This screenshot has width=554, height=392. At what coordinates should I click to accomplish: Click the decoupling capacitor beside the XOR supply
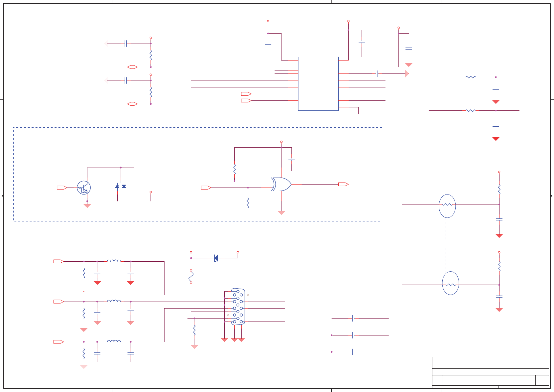291,159
